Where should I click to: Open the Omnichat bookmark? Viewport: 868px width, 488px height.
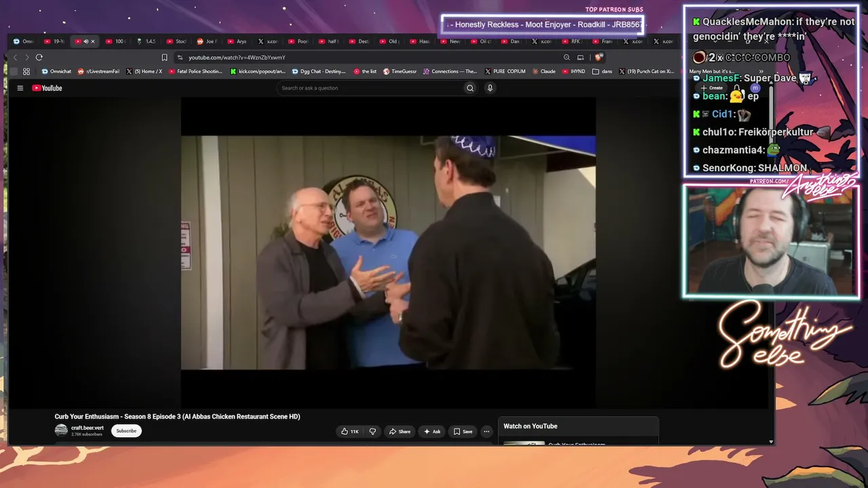coord(56,71)
